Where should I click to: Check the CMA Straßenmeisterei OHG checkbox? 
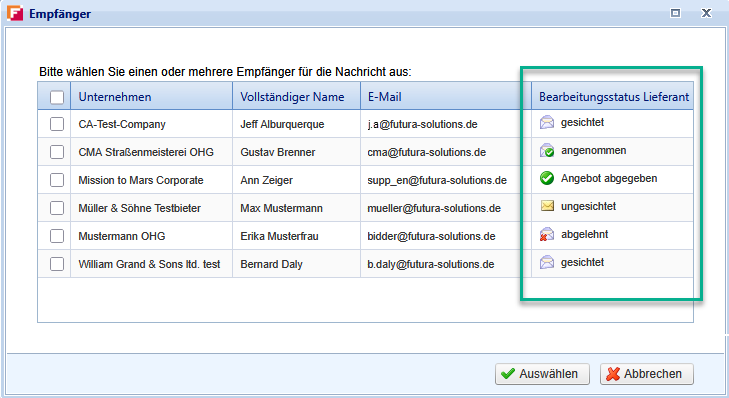(57, 152)
